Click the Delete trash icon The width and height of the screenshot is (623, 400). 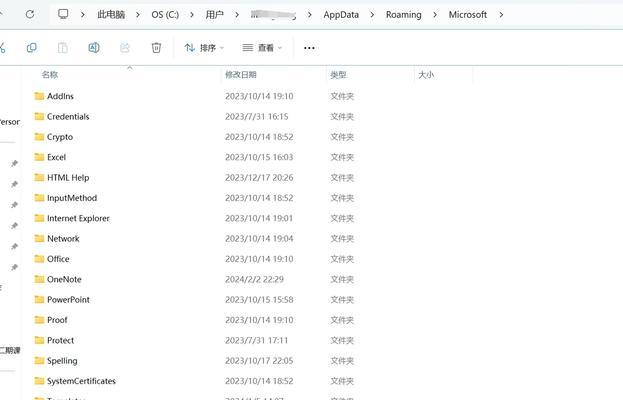click(x=156, y=48)
